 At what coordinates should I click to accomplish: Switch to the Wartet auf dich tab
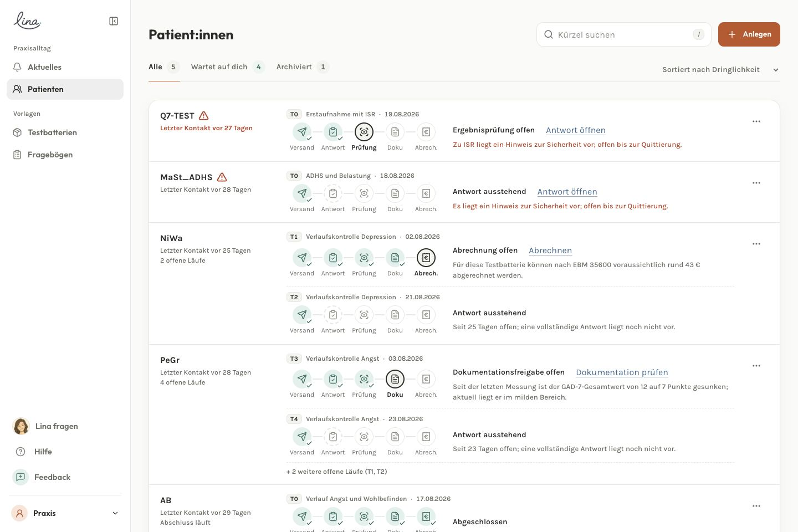click(228, 67)
